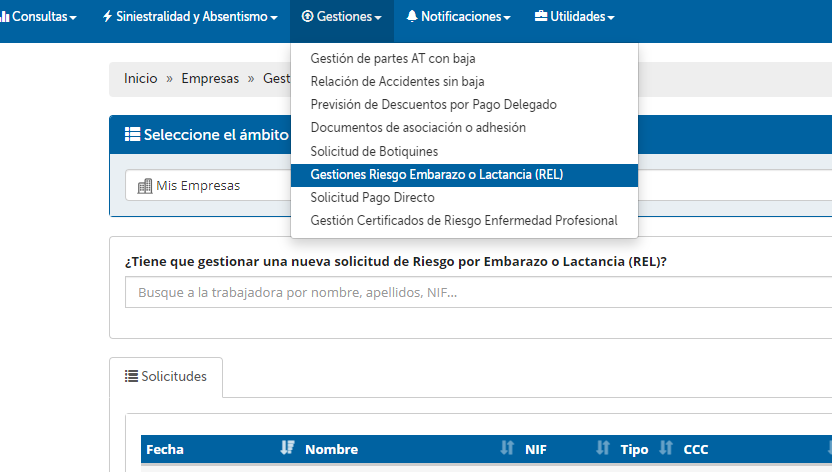Click sort arrows icon left of CCC

tap(666, 449)
